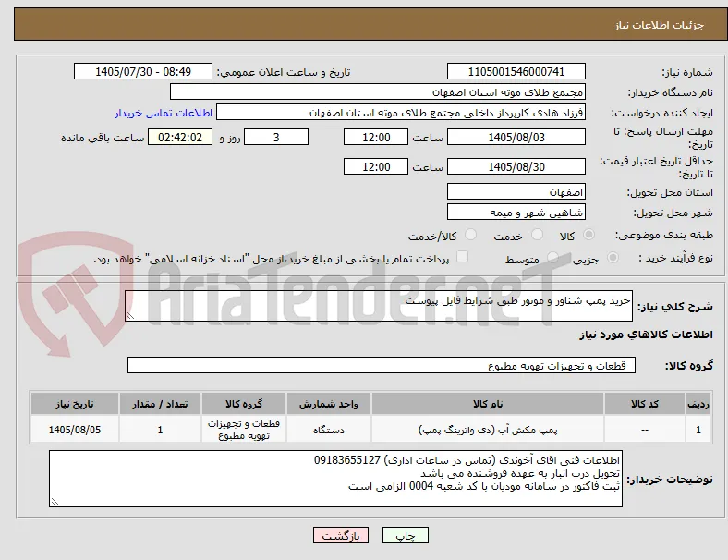Click the response deadline date 1405/08/03
Image resolution: width=728 pixels, height=560 pixels.
click(516, 137)
